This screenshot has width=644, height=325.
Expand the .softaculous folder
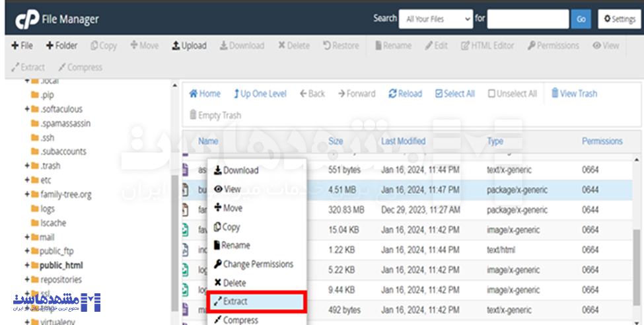[27, 109]
